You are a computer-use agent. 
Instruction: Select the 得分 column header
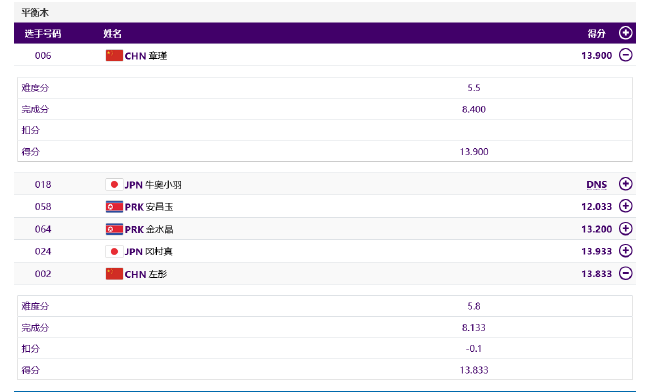tap(596, 34)
